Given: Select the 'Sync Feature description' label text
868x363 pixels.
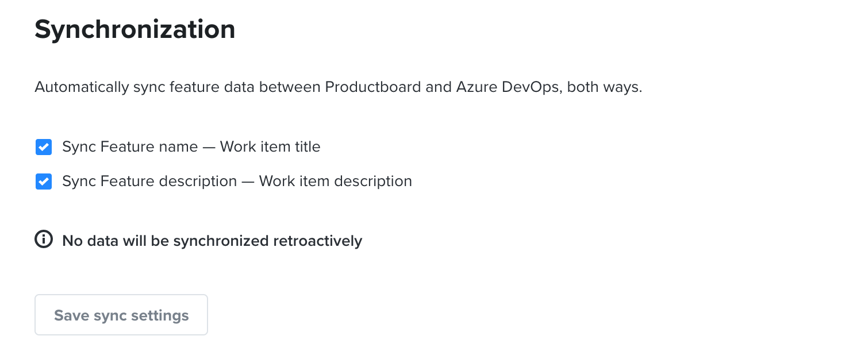Looking at the screenshot, I should (149, 181).
